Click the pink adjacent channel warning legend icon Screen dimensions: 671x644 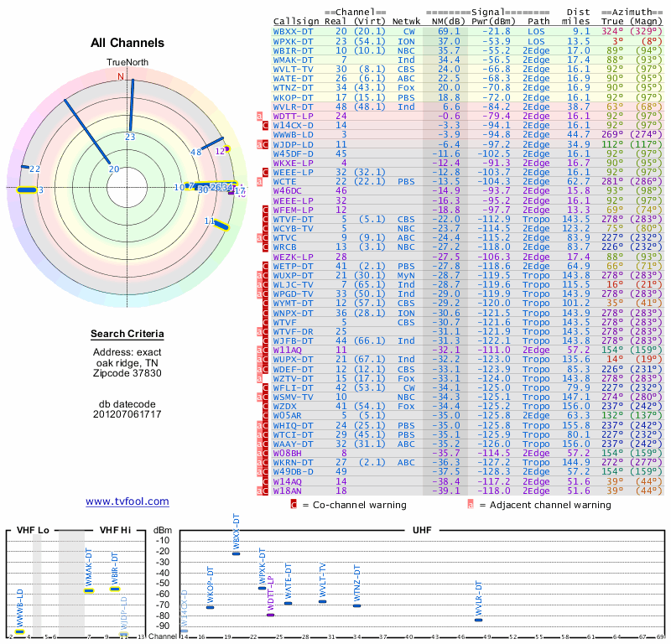pyautogui.click(x=471, y=505)
